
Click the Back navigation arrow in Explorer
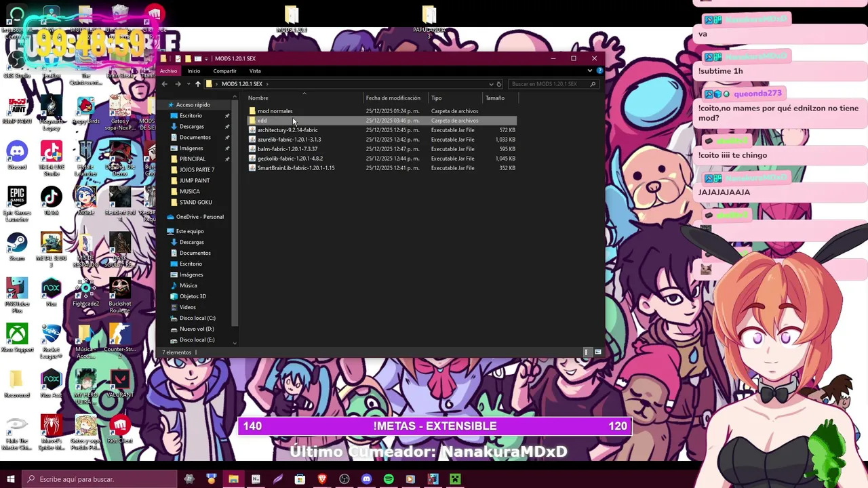tap(165, 84)
